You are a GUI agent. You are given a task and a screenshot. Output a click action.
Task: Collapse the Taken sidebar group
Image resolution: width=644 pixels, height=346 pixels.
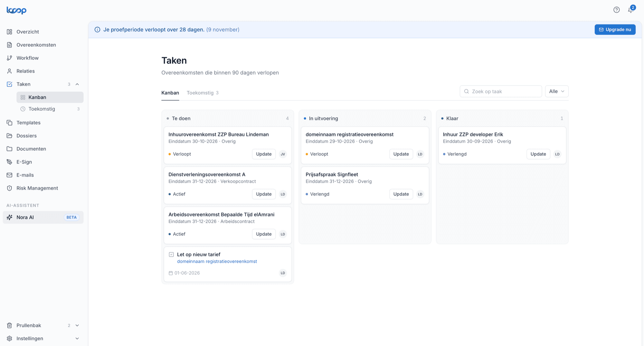coord(77,84)
